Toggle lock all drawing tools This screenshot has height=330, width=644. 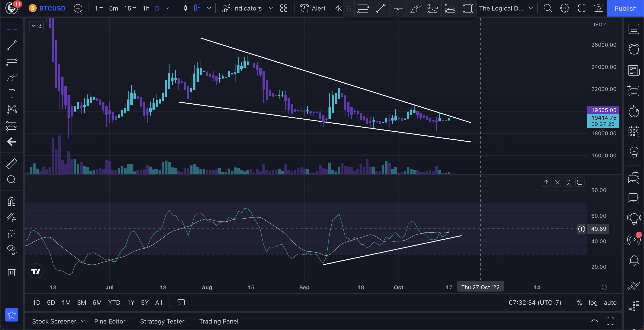(x=11, y=234)
